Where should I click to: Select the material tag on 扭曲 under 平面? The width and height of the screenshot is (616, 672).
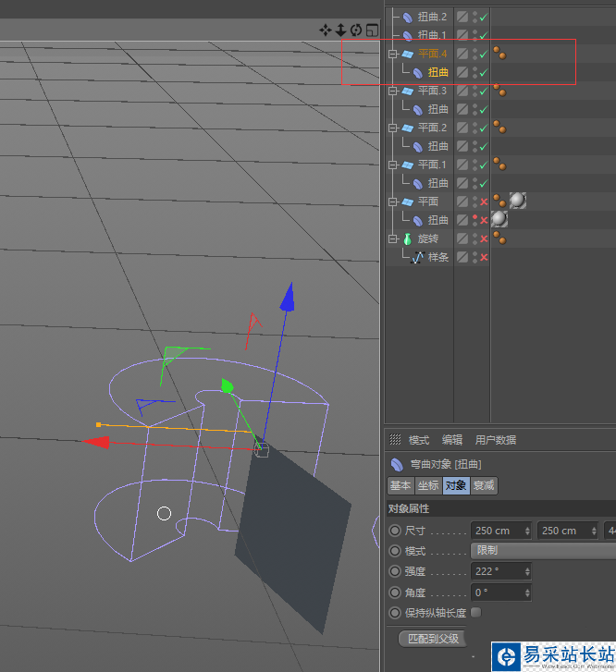click(499, 219)
